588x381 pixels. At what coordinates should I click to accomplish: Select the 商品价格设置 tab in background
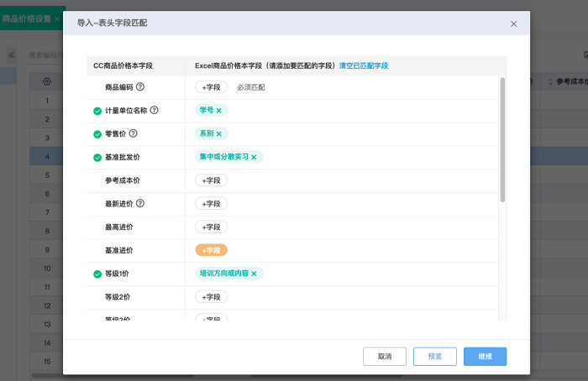(x=27, y=18)
